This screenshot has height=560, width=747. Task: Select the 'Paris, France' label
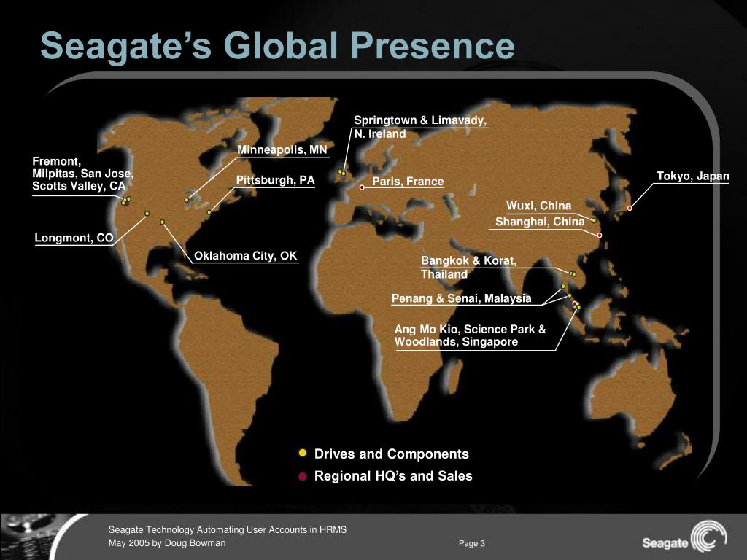pyautogui.click(x=408, y=182)
